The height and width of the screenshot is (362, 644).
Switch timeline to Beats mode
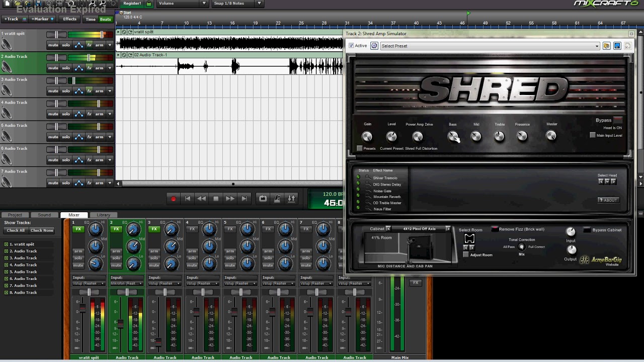coord(105,19)
